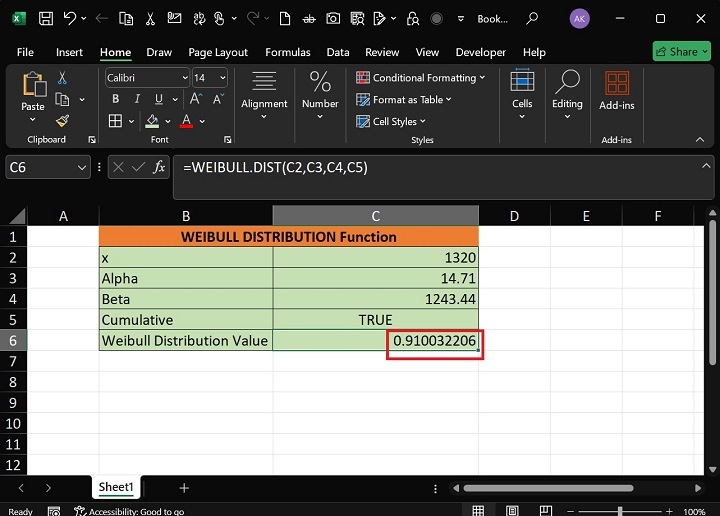The image size is (720, 516).
Task: Apply the red font color swatch
Action: [x=186, y=121]
